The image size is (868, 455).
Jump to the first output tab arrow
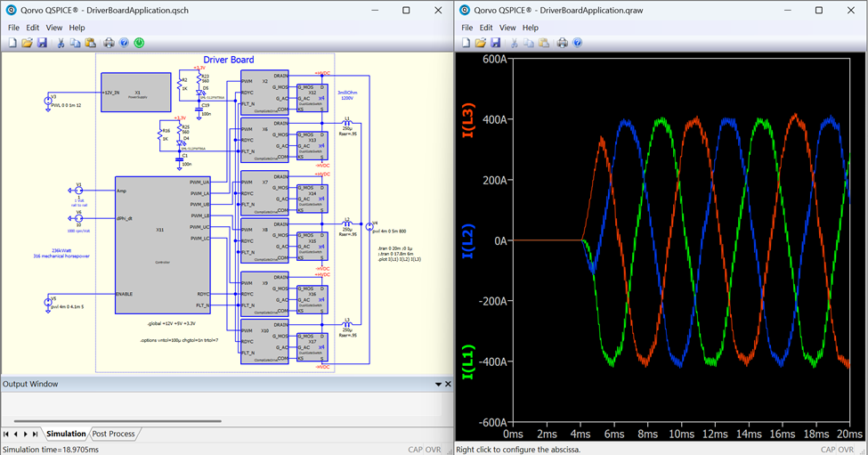[6, 435]
